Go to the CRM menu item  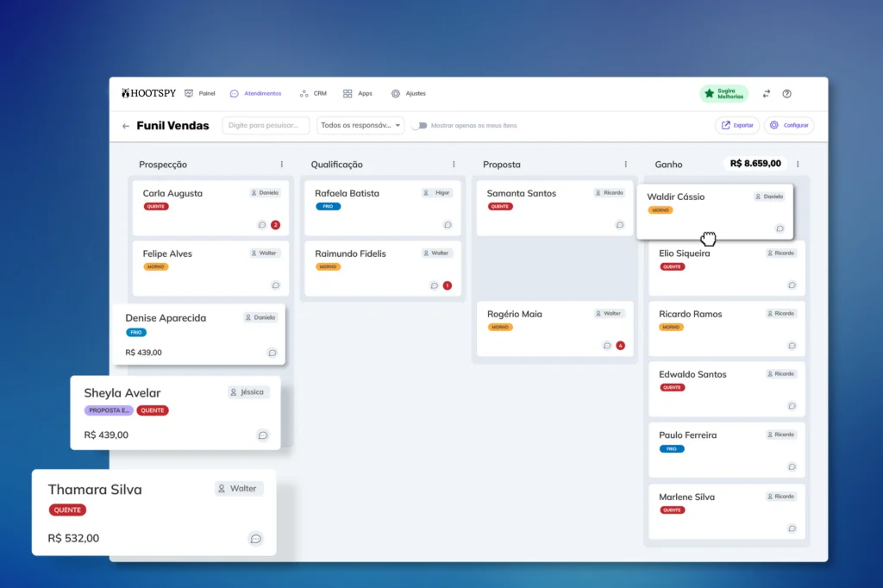pos(313,93)
